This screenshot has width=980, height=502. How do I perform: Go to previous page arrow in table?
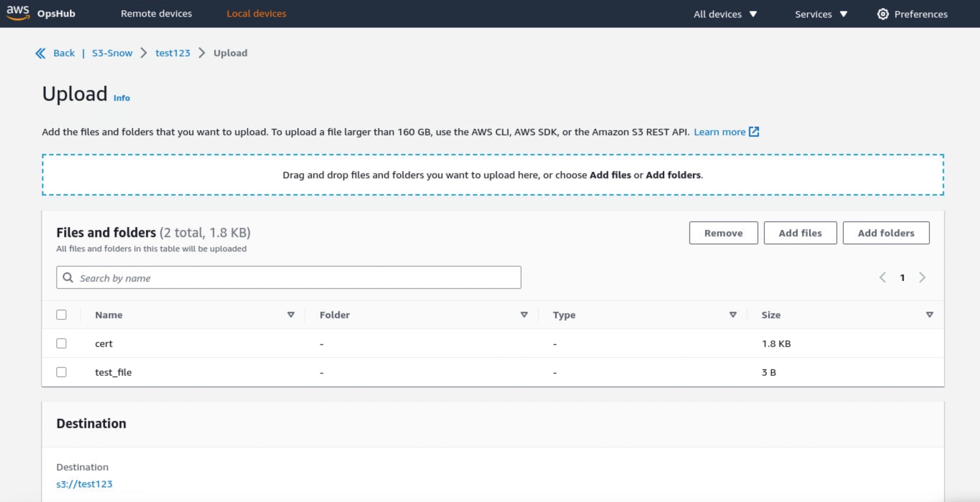click(x=883, y=278)
